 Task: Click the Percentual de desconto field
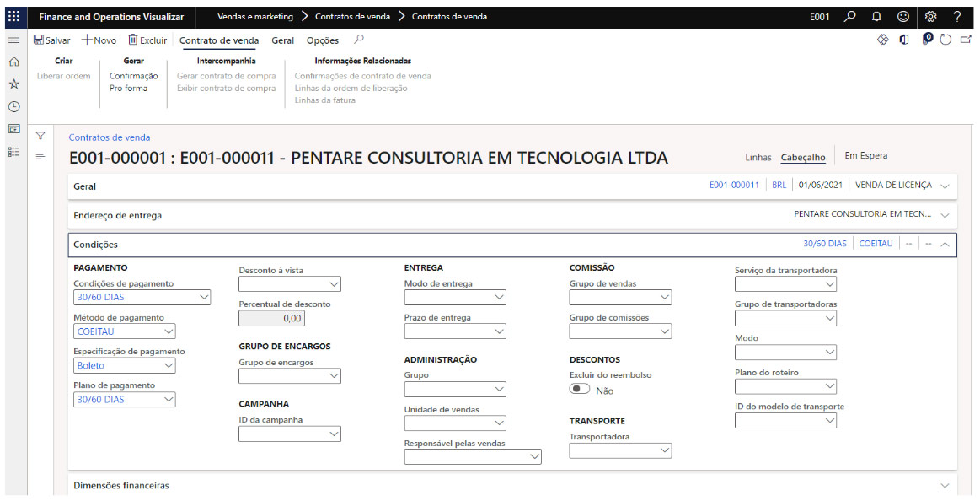pos(271,318)
